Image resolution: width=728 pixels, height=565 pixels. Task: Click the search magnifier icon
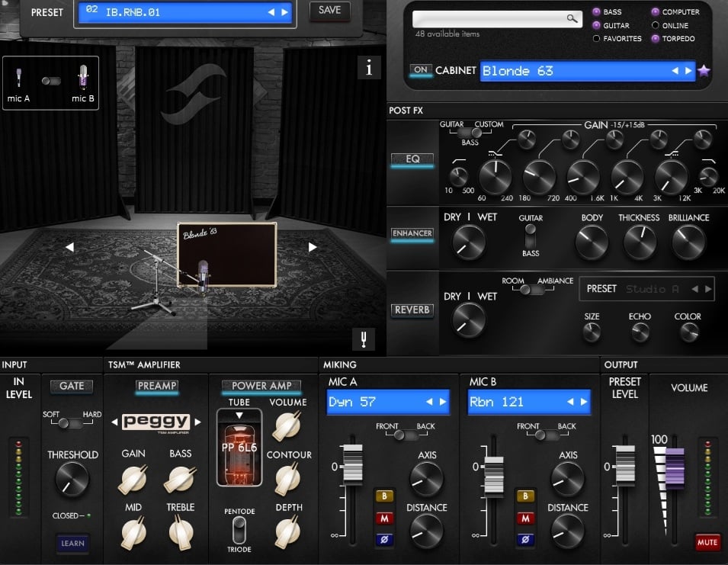click(572, 18)
